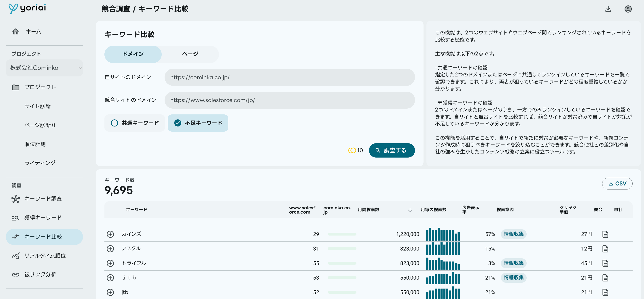Click the document icon in アスクル row
644x299 pixels.
coord(605,248)
